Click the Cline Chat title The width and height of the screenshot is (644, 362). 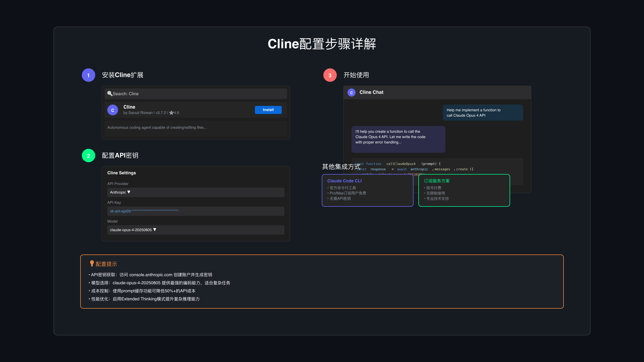click(x=371, y=92)
